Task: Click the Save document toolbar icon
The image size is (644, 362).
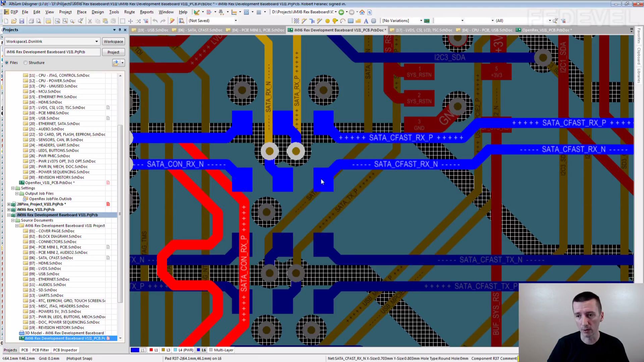Action: [x=22, y=21]
